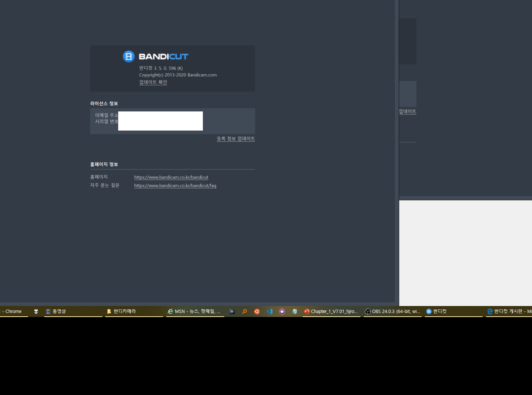Open the Chapter_1_V7.01 PowerPoint taskbar item
532x395 pixels.
tap(331, 312)
